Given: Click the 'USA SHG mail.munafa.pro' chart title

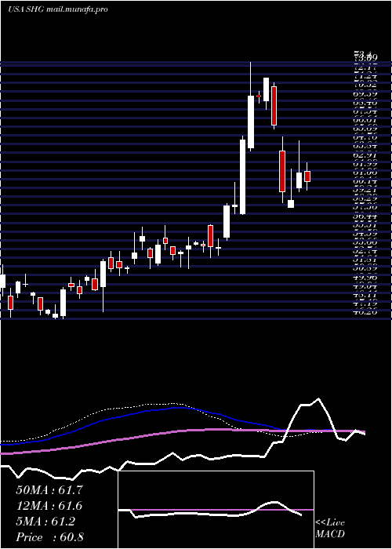Looking at the screenshot, I should (x=58, y=9).
